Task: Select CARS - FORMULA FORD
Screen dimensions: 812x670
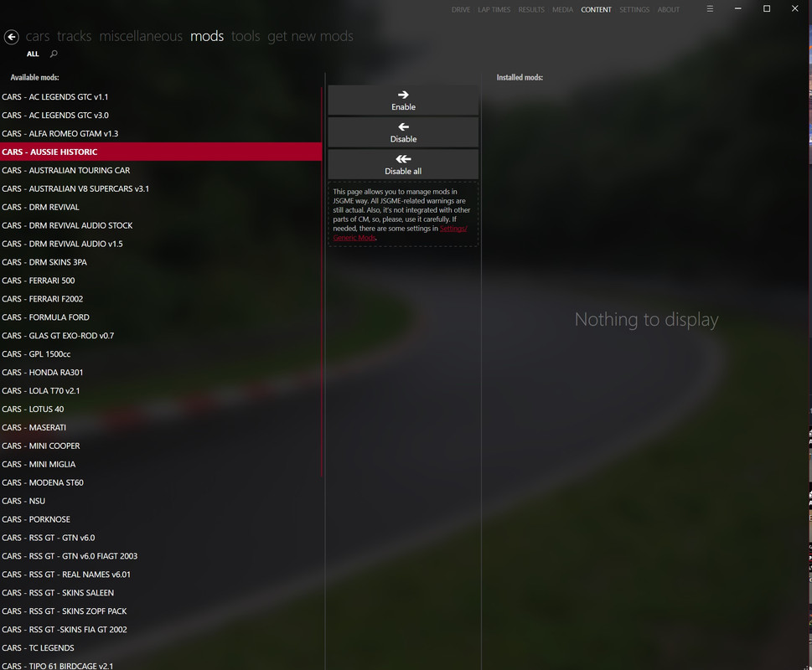Action: click(161, 317)
